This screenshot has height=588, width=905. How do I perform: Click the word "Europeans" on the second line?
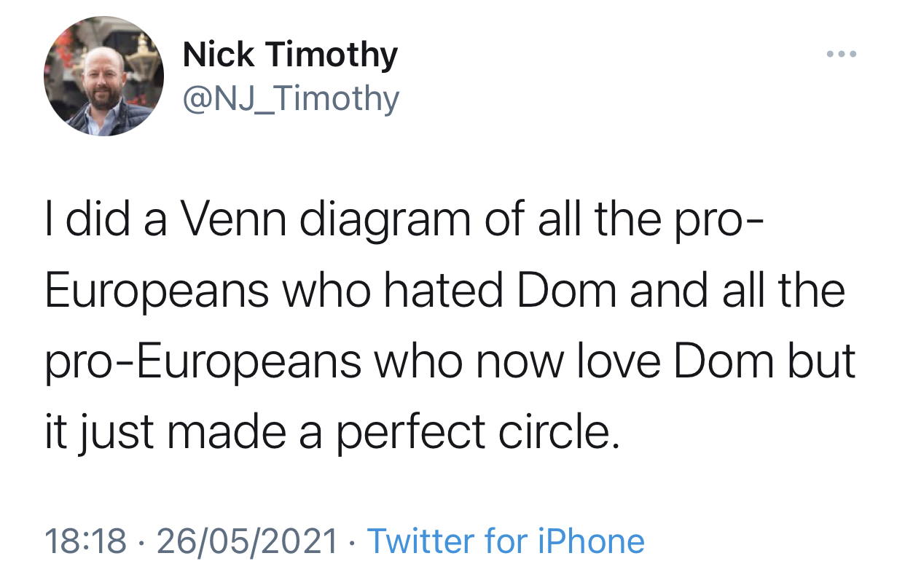(x=156, y=291)
